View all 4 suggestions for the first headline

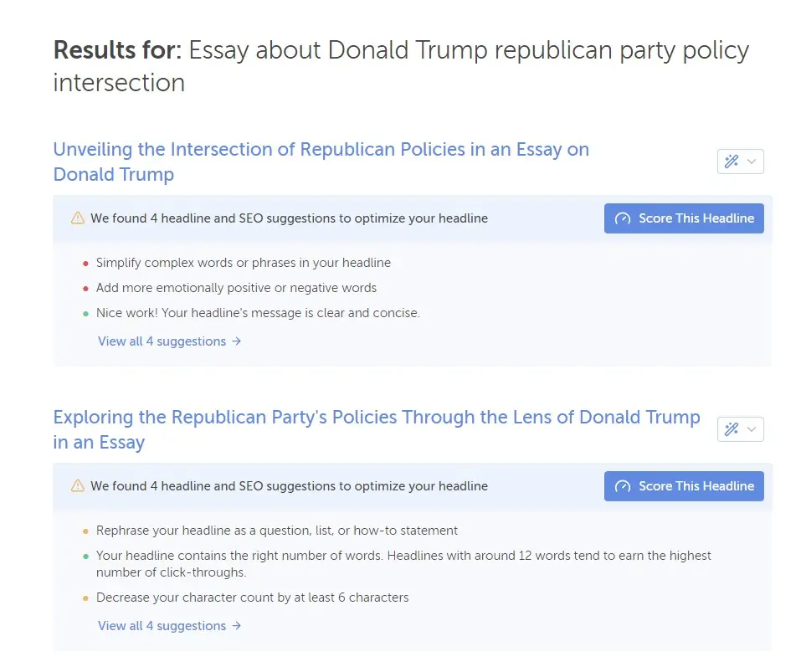(162, 341)
